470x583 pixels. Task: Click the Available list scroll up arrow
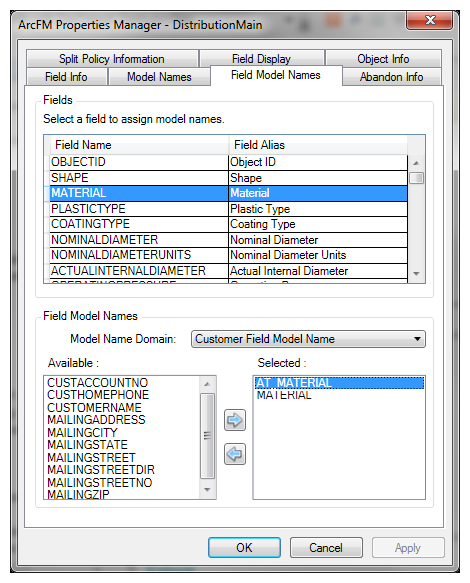point(207,384)
